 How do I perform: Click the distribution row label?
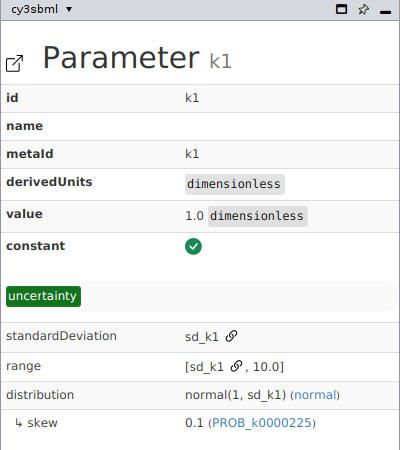pos(40,395)
